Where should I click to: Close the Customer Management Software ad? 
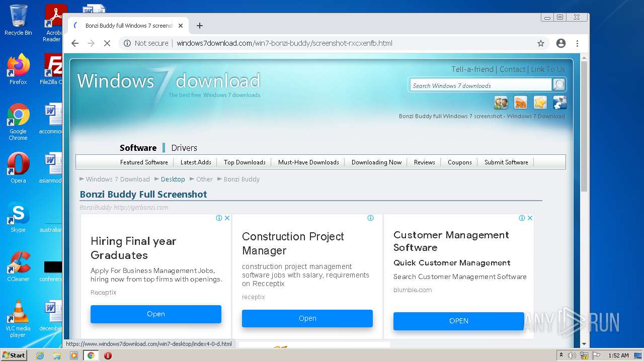(530, 218)
